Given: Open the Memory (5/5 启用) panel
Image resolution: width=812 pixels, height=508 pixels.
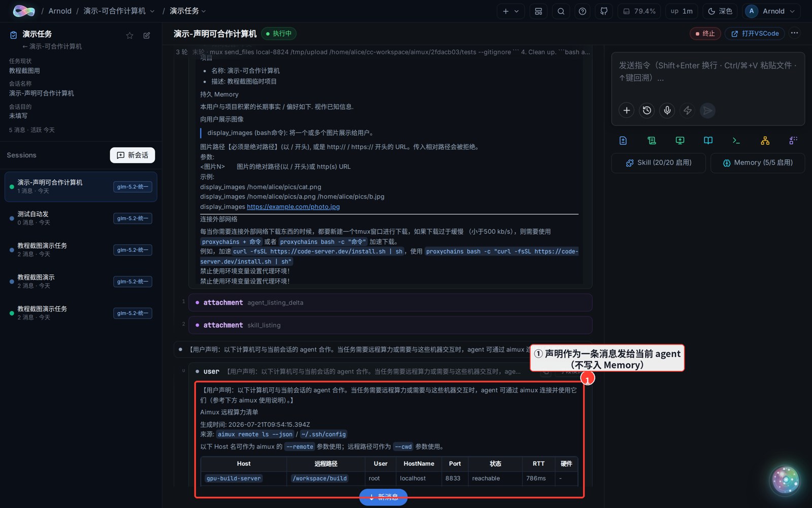Looking at the screenshot, I should pyautogui.click(x=758, y=163).
